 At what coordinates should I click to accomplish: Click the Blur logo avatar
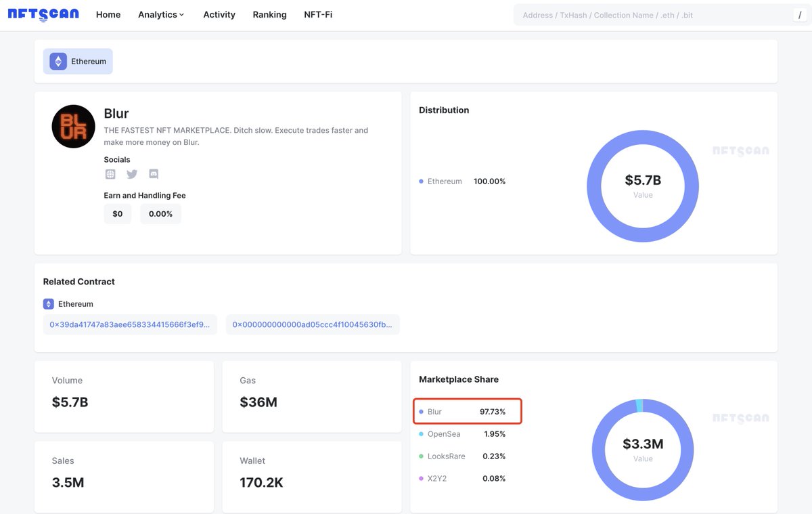pyautogui.click(x=73, y=127)
